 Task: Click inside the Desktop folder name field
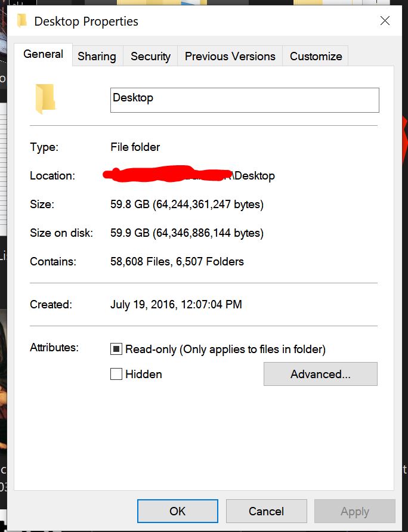245,100
